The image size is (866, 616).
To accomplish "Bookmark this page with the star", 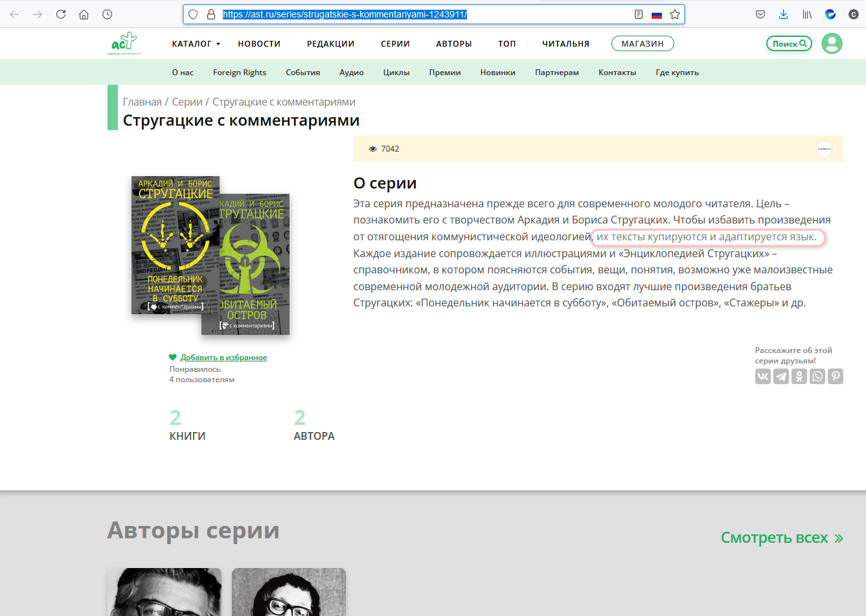I will coord(675,14).
